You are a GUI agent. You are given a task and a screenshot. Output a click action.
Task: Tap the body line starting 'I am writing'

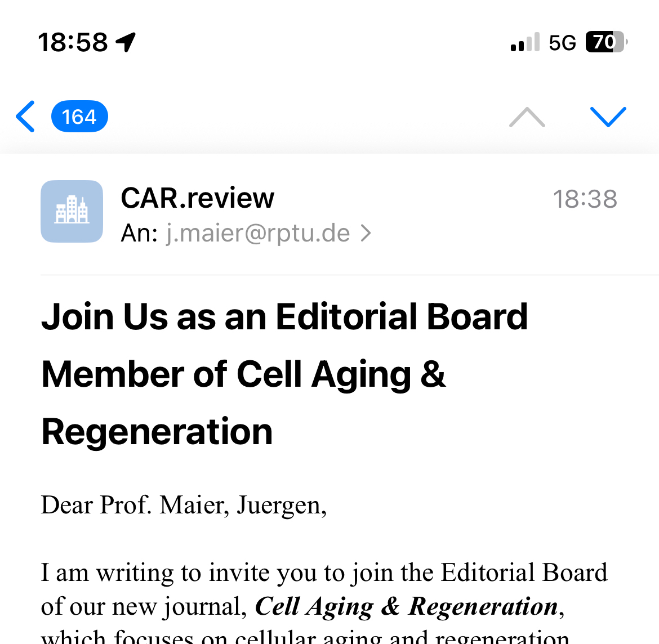pyautogui.click(x=324, y=573)
